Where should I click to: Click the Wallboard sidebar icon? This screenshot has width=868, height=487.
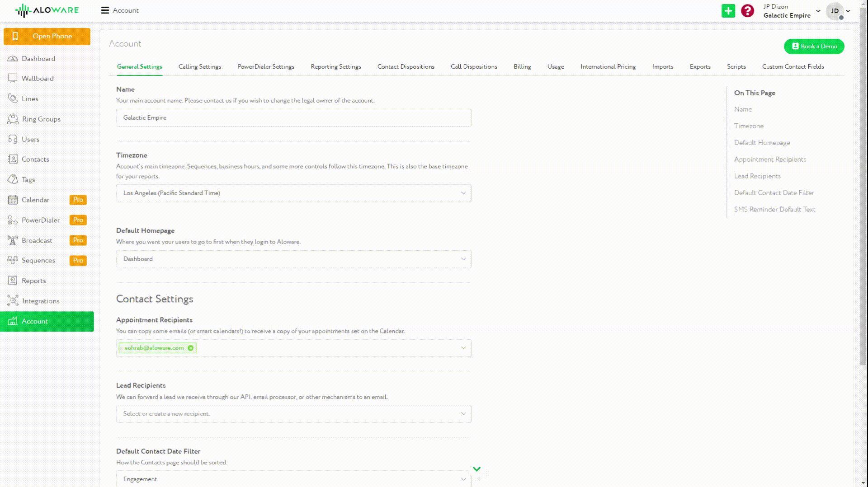pyautogui.click(x=13, y=78)
